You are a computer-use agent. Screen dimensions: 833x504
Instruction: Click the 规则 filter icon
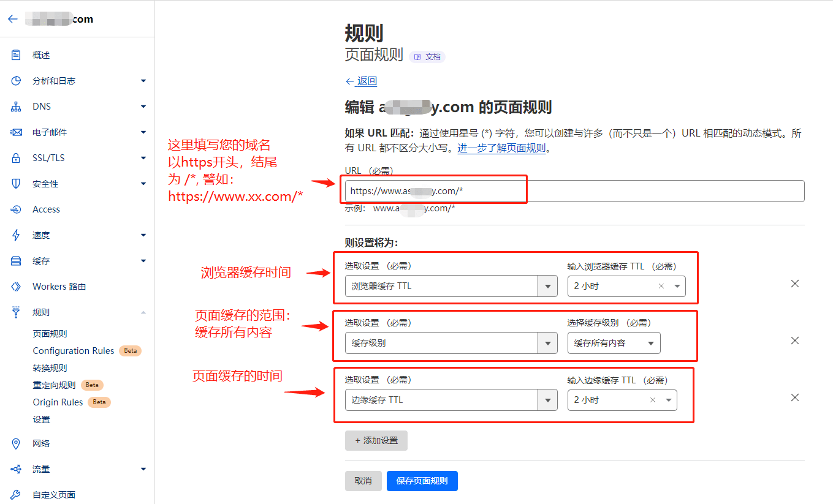16,312
